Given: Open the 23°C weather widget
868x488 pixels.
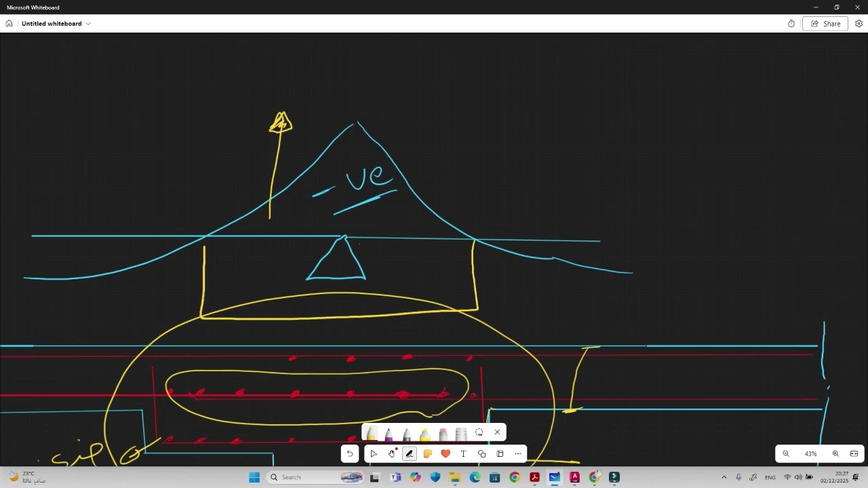Looking at the screenshot, I should (27, 477).
